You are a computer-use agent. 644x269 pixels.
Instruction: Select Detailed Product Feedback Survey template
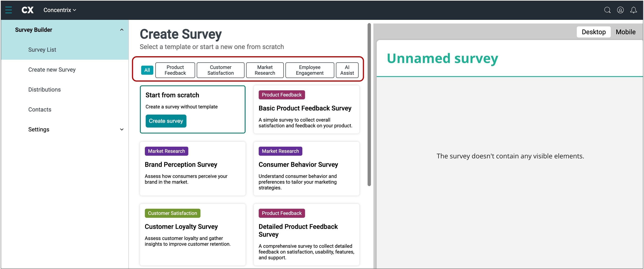(x=306, y=234)
